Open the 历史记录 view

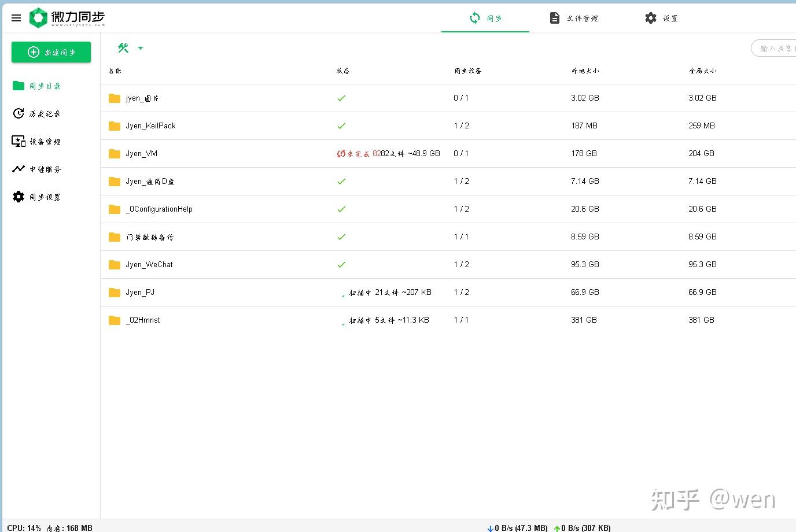coord(40,113)
